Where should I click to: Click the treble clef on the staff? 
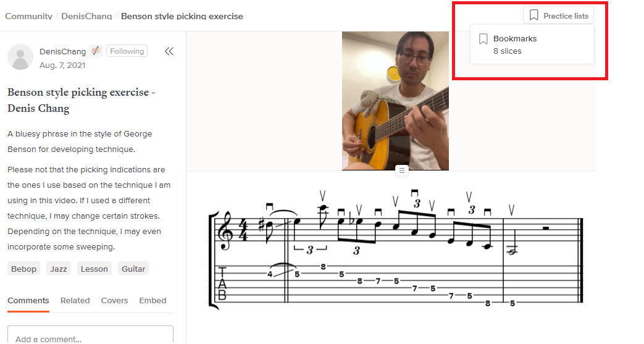[226, 230]
